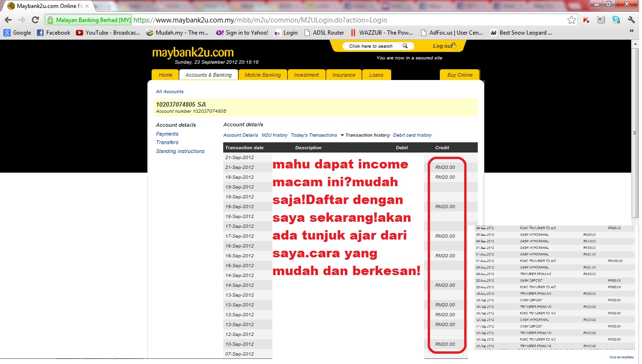Open the virtual keyboard K extension
The width and height of the screenshot is (642, 364).
601,20
